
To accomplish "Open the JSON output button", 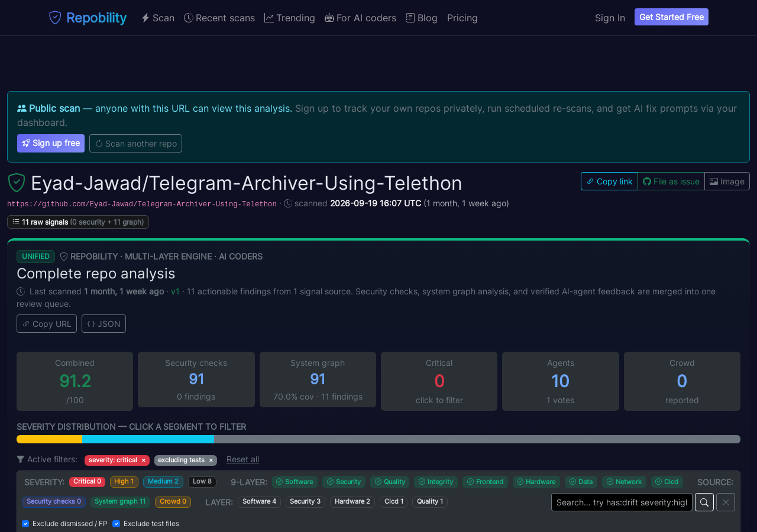I will tap(103, 324).
